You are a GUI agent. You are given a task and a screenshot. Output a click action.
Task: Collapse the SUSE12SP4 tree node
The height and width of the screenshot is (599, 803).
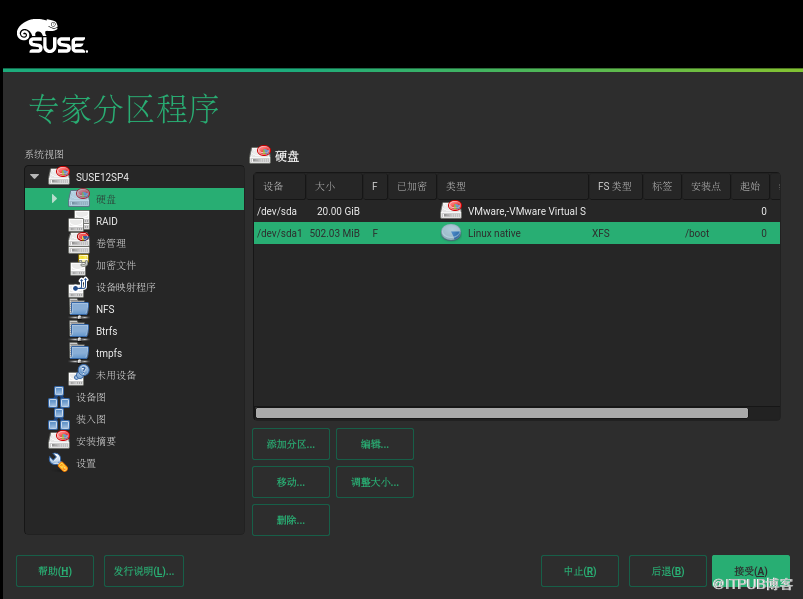pyautogui.click(x=35, y=177)
